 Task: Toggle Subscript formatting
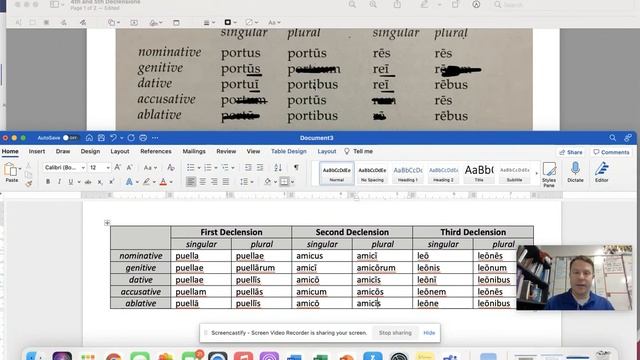coord(100,182)
